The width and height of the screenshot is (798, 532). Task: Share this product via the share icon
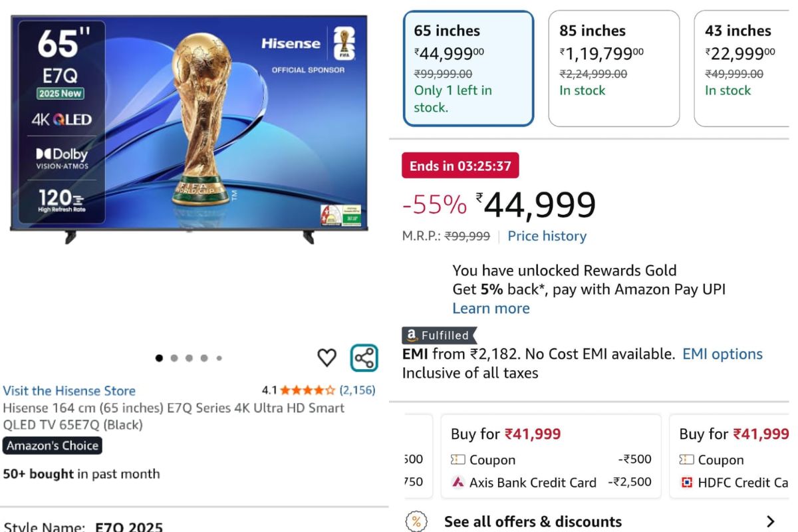pyautogui.click(x=362, y=357)
